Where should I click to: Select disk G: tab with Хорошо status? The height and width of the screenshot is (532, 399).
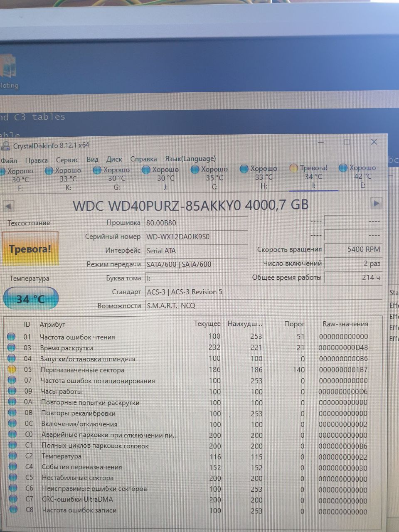(112, 178)
